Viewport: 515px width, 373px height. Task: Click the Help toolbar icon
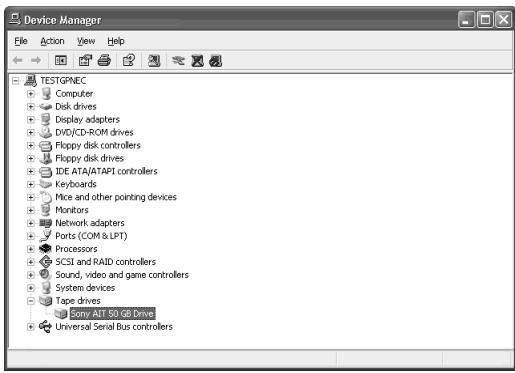129,60
